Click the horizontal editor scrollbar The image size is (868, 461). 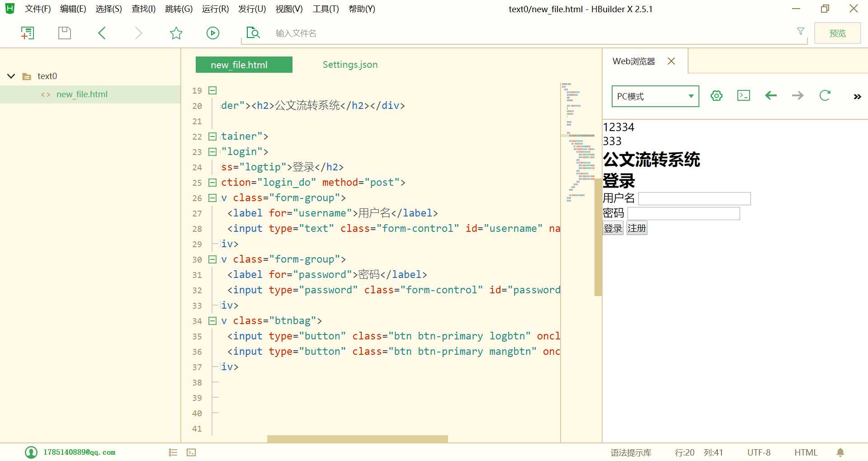point(357,439)
